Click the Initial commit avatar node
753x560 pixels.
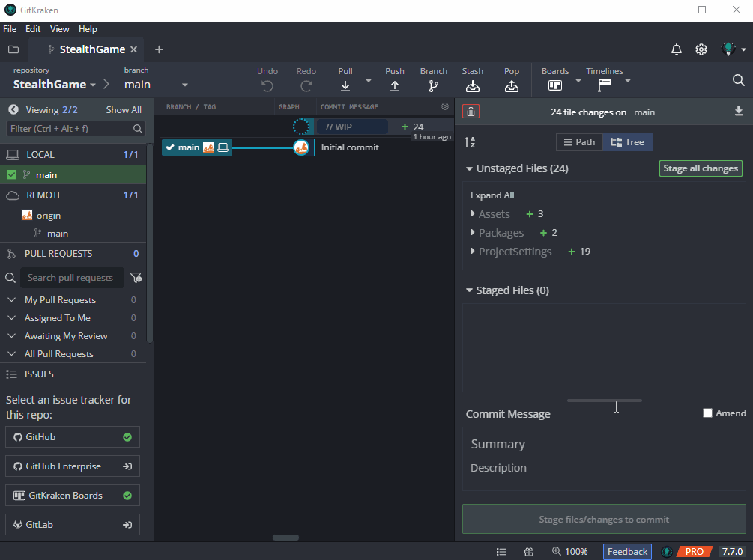301,147
